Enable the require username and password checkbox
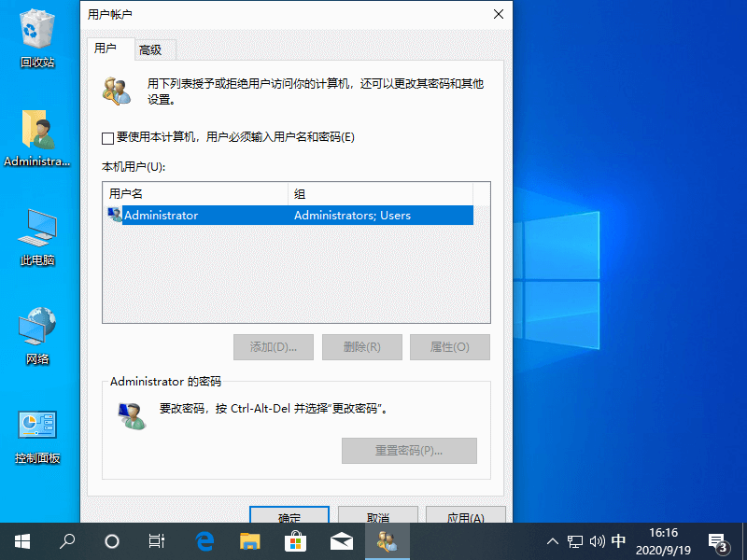 (x=108, y=138)
